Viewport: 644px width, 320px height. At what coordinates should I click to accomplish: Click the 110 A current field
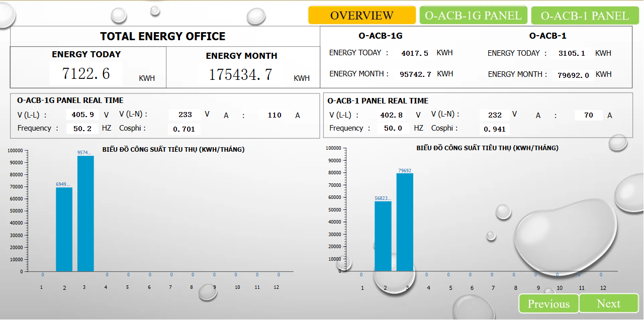[274, 115]
